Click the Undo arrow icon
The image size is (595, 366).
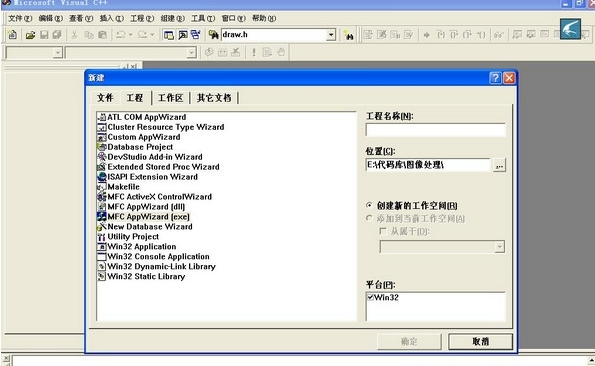(x=121, y=35)
